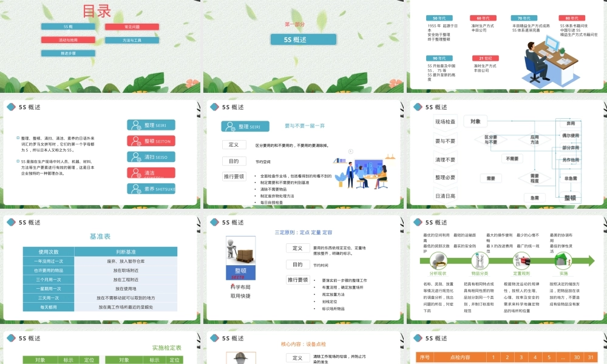Click the person icon on 整理 SEIRI button in five-S list slide
The height and width of the screenshot is (364, 607).
136,125
